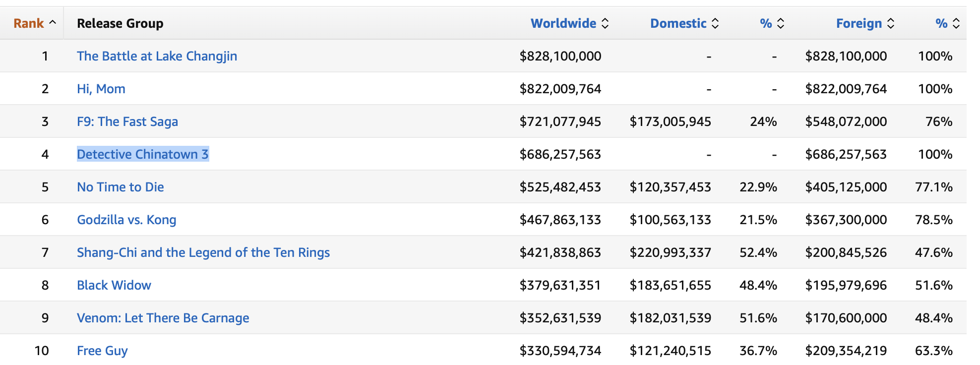The width and height of the screenshot is (980, 365).
Task: Open F9: The Fast Saga link
Action: (x=127, y=122)
